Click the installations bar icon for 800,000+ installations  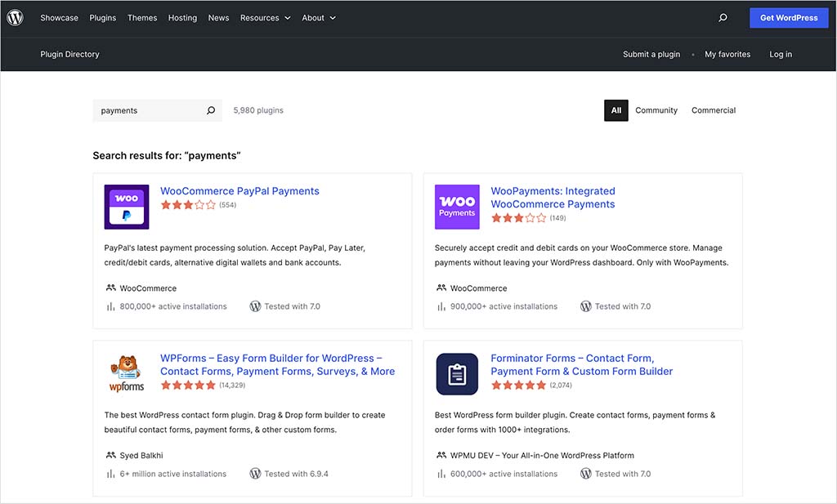click(x=110, y=306)
